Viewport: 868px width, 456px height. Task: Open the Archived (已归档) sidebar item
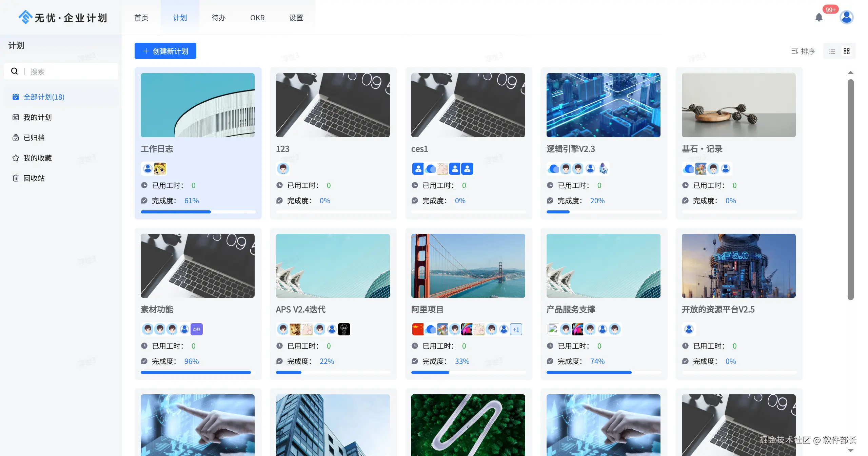click(34, 138)
